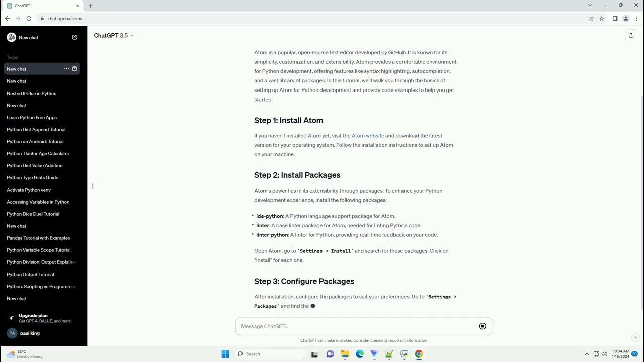Click the Step 3: Configure Packages heading
The width and height of the screenshot is (644, 362).
(x=304, y=281)
